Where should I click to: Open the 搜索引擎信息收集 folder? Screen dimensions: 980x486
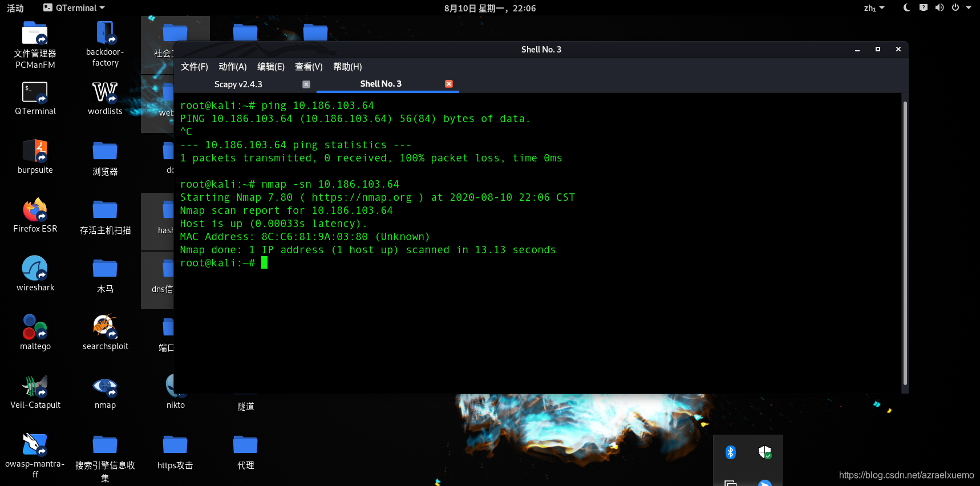[x=105, y=459]
